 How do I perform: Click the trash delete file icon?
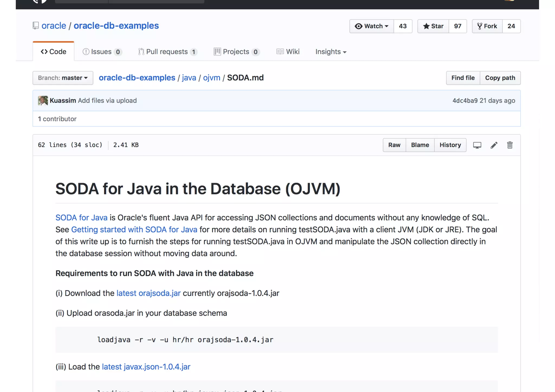(x=510, y=145)
